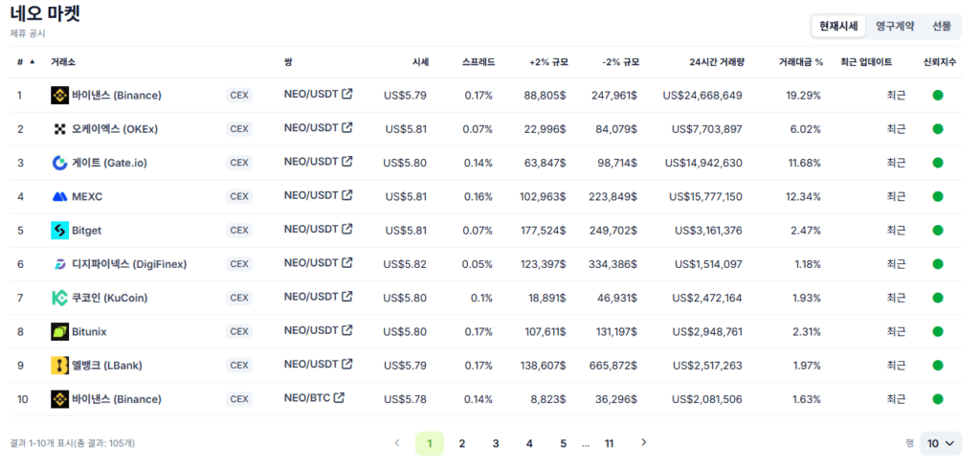Click the green trust indicator for Binance row 1

(938, 95)
